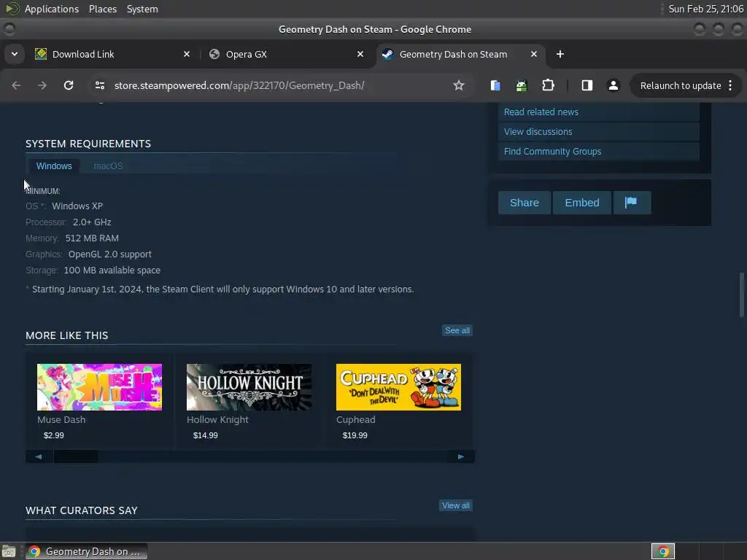Slide carousel right with arrow

(x=461, y=456)
